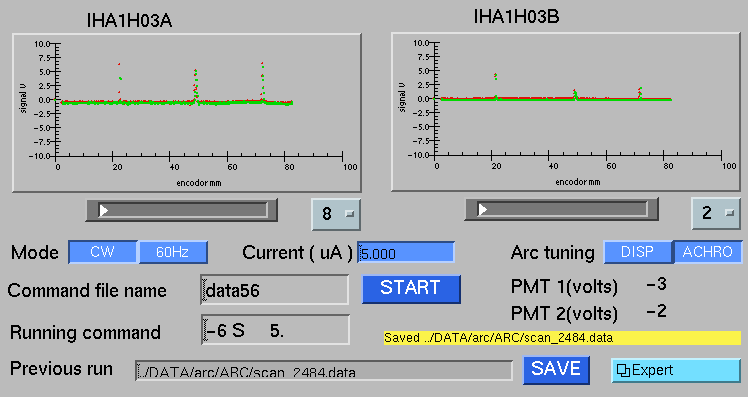
Task: Click the IHA1H03B signal plot
Action: (x=566, y=112)
